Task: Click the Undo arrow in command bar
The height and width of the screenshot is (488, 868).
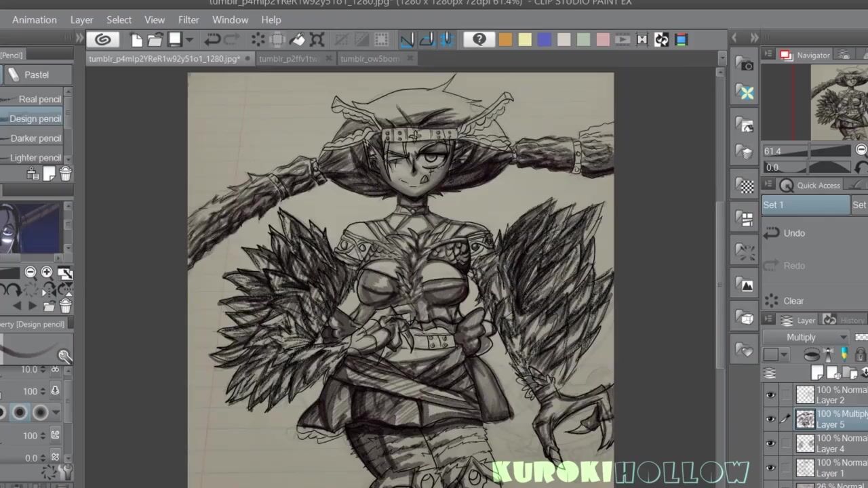Action: click(x=212, y=39)
